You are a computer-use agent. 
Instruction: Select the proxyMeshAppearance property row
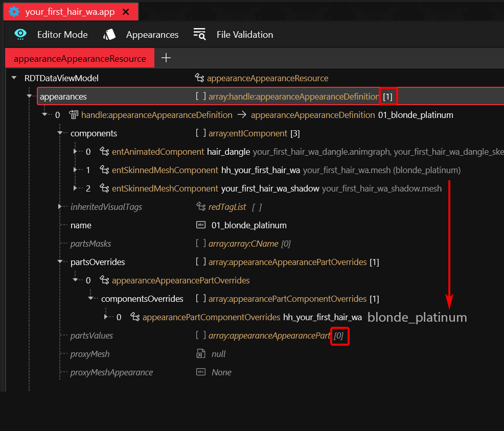coord(111,372)
